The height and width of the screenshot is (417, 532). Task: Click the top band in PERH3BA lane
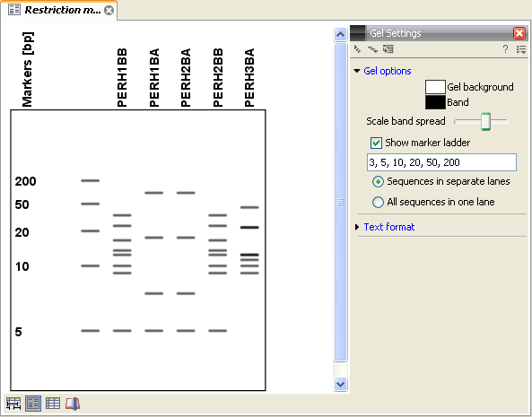click(249, 207)
